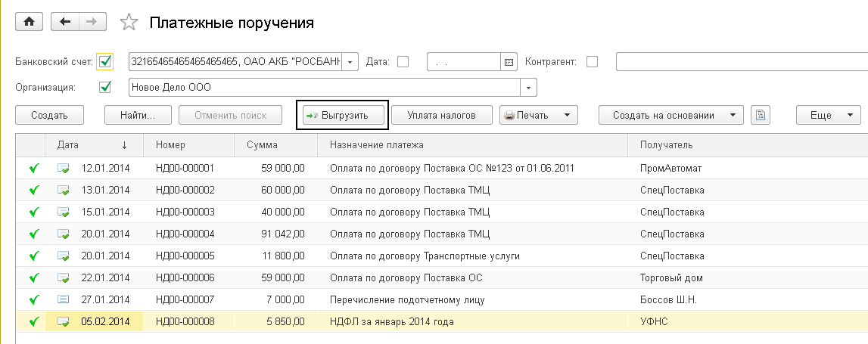Click the document icon of row НД00-000007
This screenshot has height=344, width=868.
[x=64, y=299]
